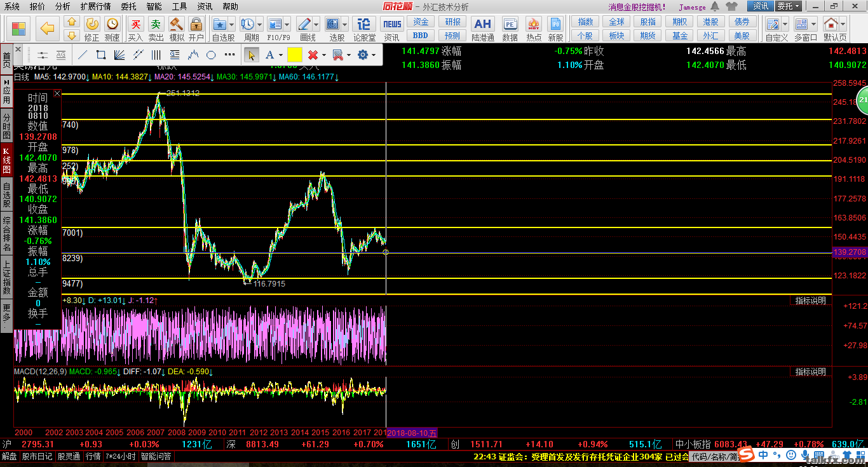The width and height of the screenshot is (868, 467).
Task: Select the rectangle drawing tool
Action: pos(100,55)
